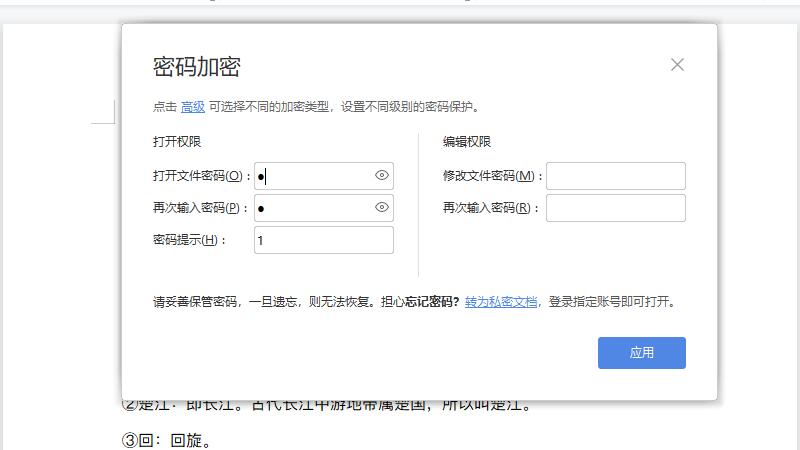Click the 再次输入密码(R) label

tap(491, 208)
